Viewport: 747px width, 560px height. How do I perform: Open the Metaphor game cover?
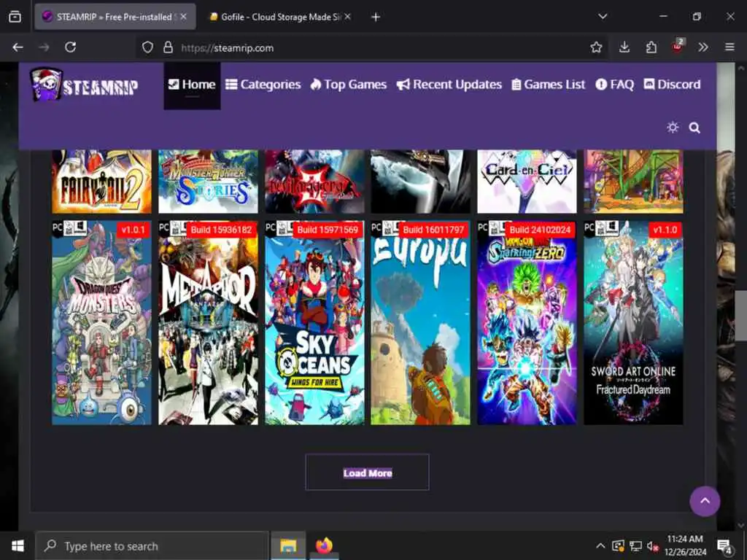pos(208,323)
